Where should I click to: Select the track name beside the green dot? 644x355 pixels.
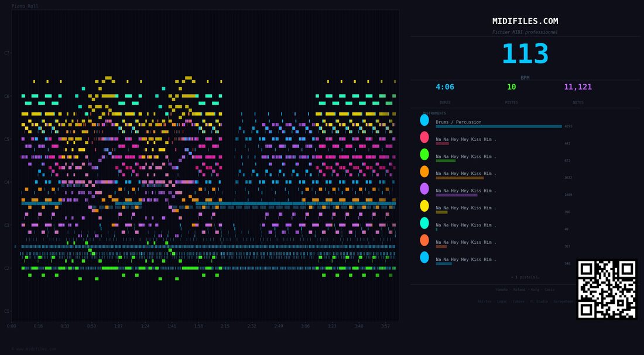(x=466, y=156)
